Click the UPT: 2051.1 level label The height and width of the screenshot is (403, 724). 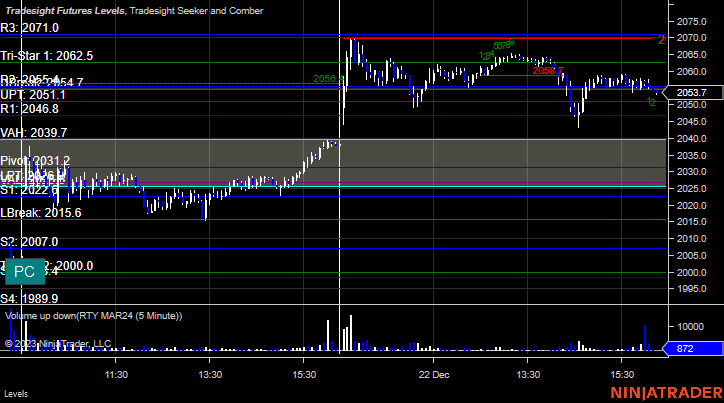click(33, 95)
